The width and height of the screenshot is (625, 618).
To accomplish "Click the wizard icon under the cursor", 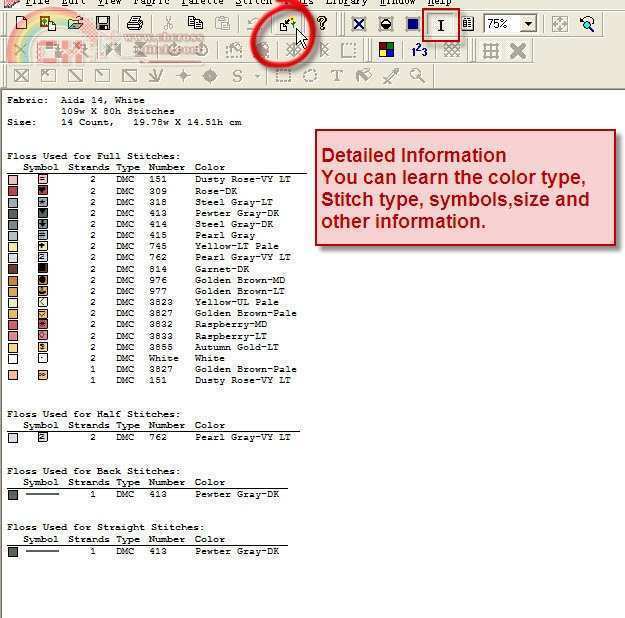I will (x=287, y=24).
